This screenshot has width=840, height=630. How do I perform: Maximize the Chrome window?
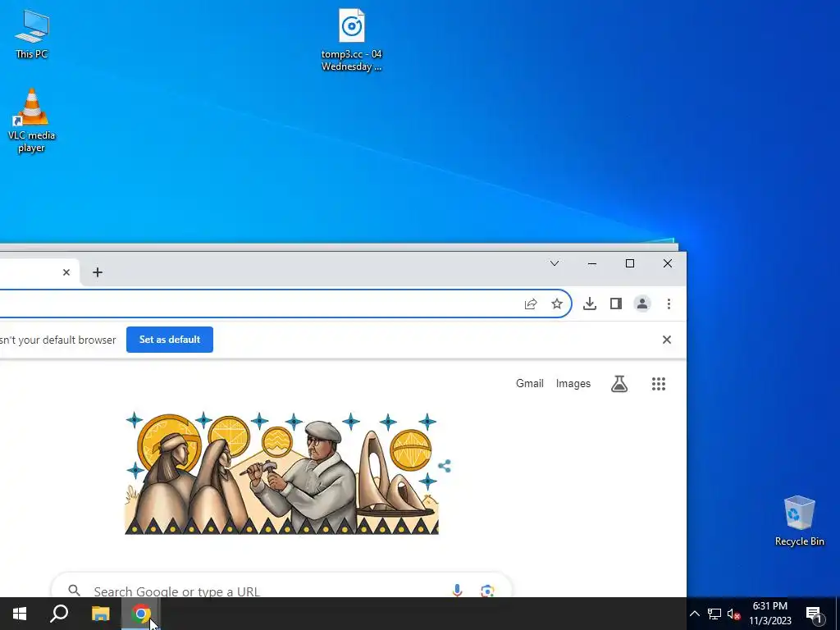630,263
